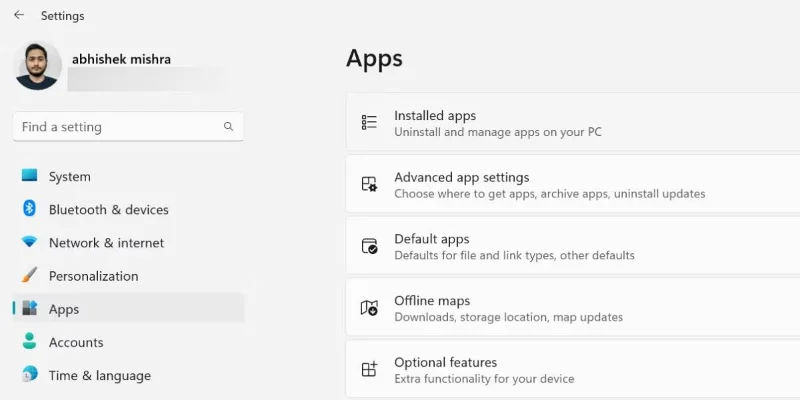Open System settings category
Screen dimensions: 800x400
click(128, 177)
